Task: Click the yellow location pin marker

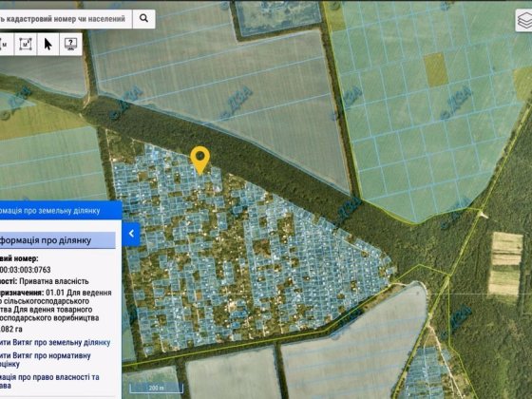Action: (199, 161)
